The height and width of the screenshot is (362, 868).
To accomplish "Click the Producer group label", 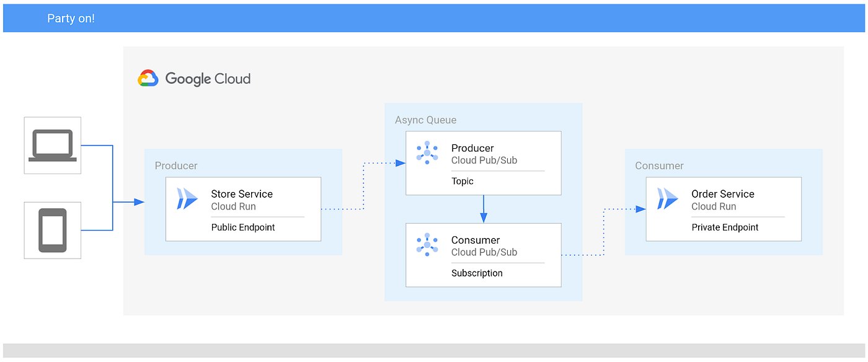I will (x=176, y=166).
